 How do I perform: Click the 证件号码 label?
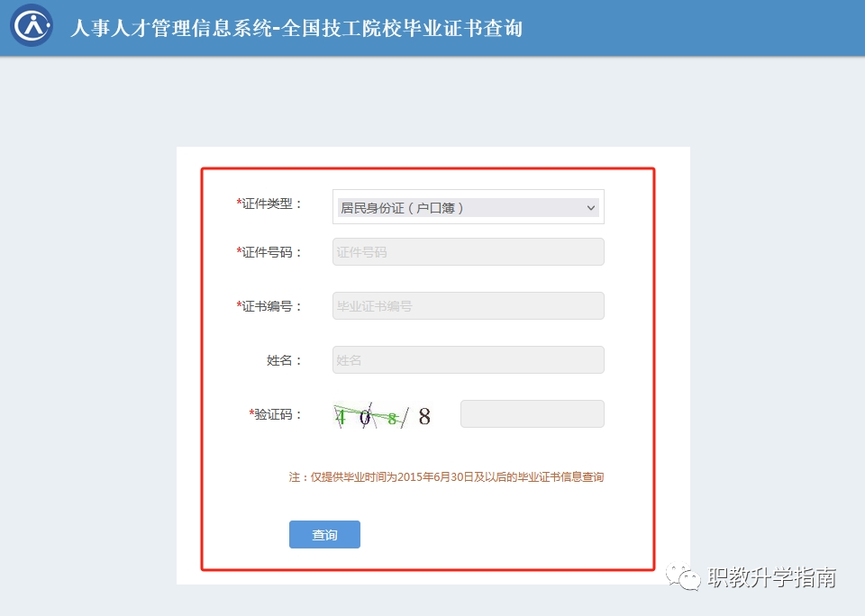pos(269,252)
